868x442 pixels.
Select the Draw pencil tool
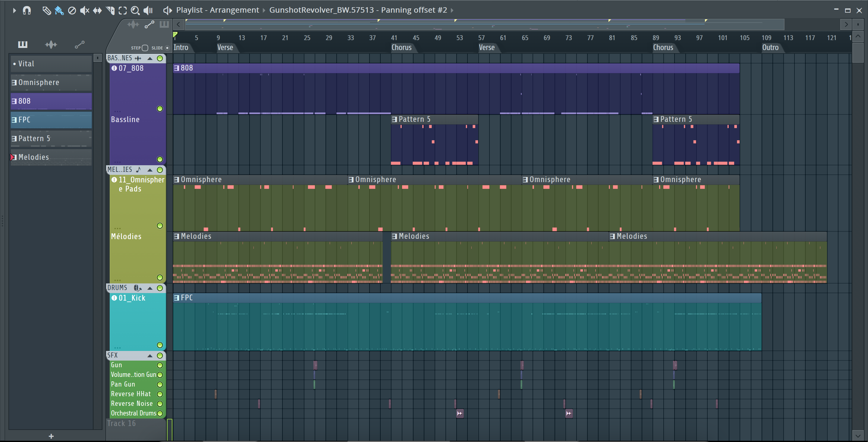(46, 11)
